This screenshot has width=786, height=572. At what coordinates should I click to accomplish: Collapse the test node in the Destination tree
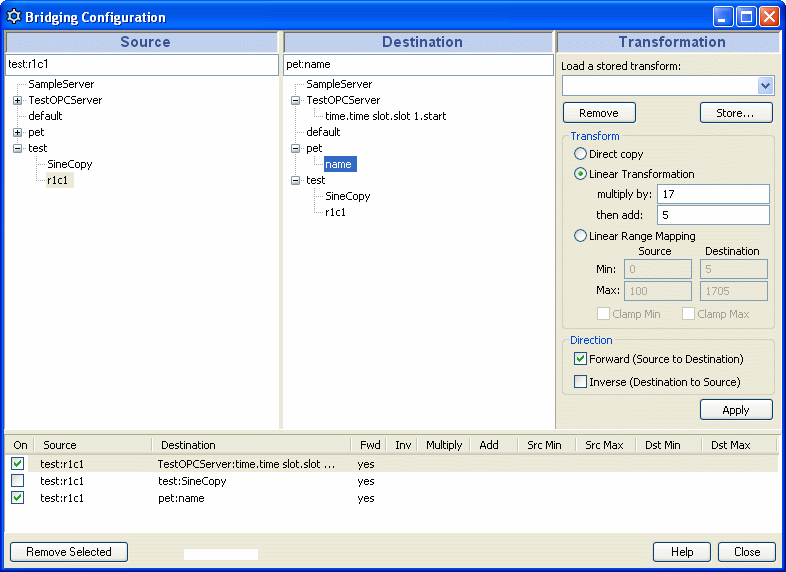pyautogui.click(x=296, y=180)
